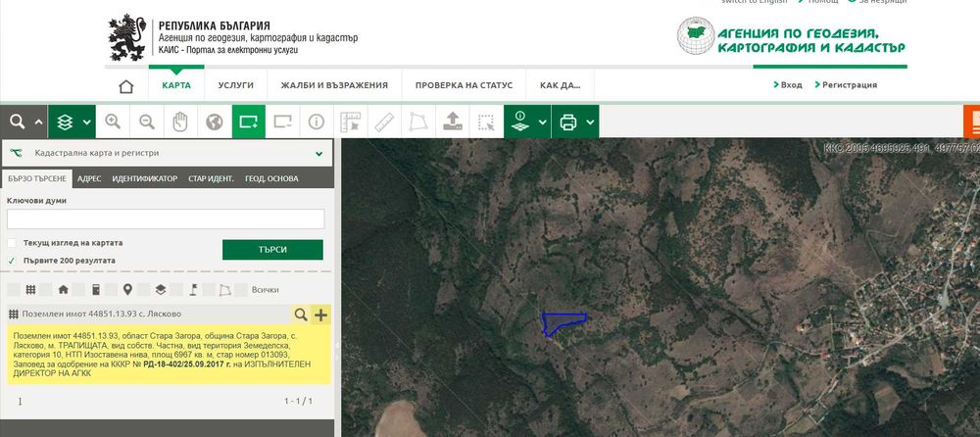Select the add-to-selection rectangle tool
The height and width of the screenshot is (437, 980).
(248, 121)
